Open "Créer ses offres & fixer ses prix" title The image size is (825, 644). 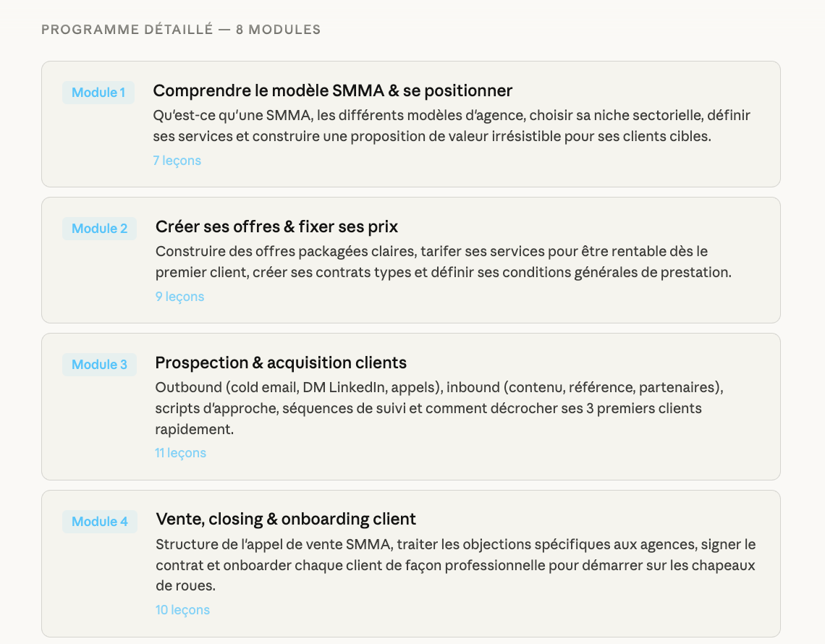pyautogui.click(x=276, y=226)
